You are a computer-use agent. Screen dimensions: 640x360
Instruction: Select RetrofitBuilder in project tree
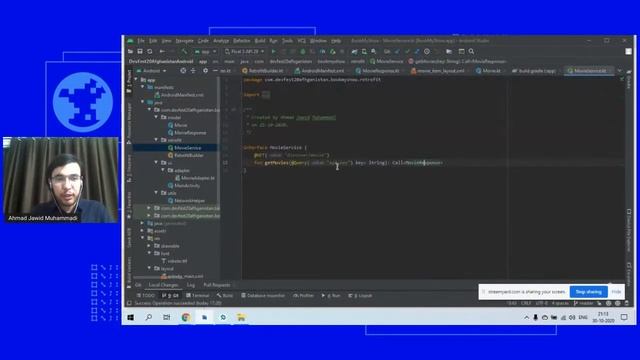click(186, 156)
